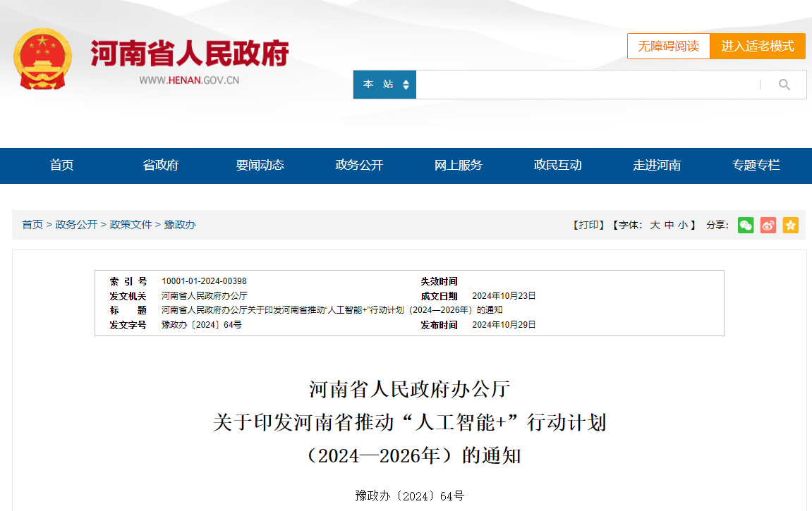
Task: Click the yellow star favorite icon
Action: click(790, 225)
